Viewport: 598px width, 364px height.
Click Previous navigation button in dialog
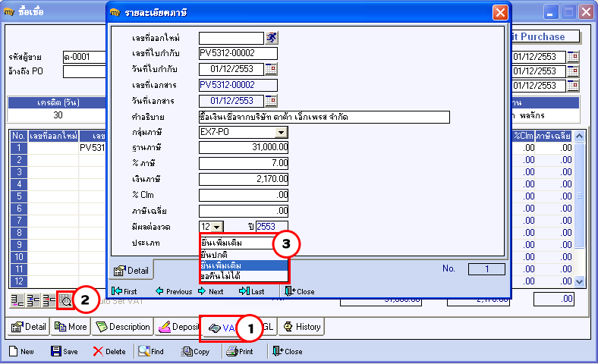[x=174, y=292]
